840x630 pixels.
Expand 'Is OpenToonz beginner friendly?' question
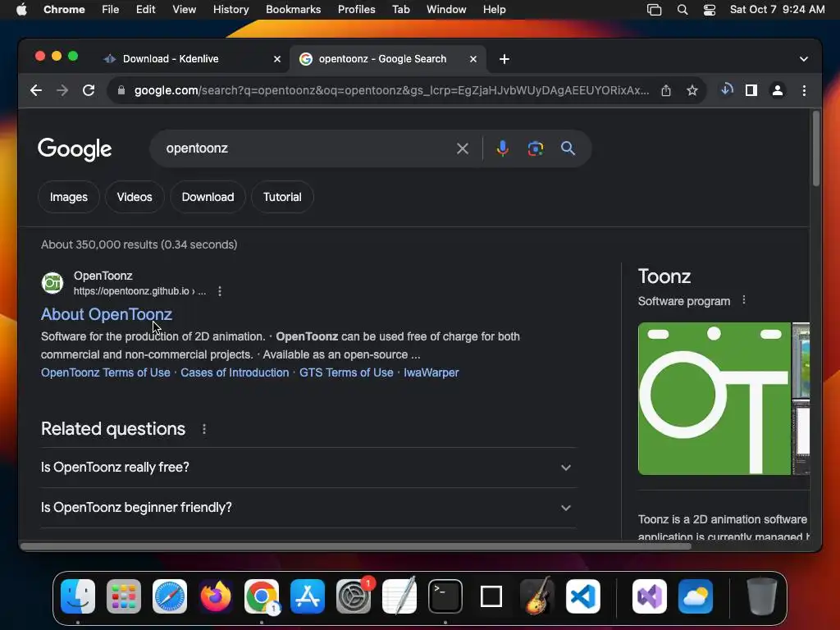pyautogui.click(x=308, y=507)
